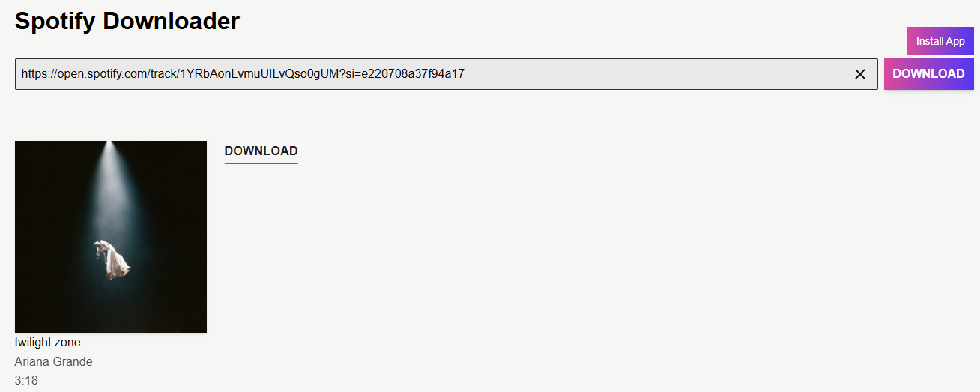
Task: Click empty space inside the URL field before the X
Action: point(659,74)
